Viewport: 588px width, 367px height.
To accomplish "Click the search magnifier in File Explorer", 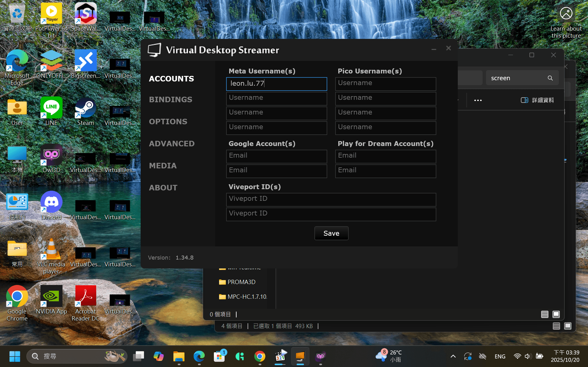I will pos(550,78).
